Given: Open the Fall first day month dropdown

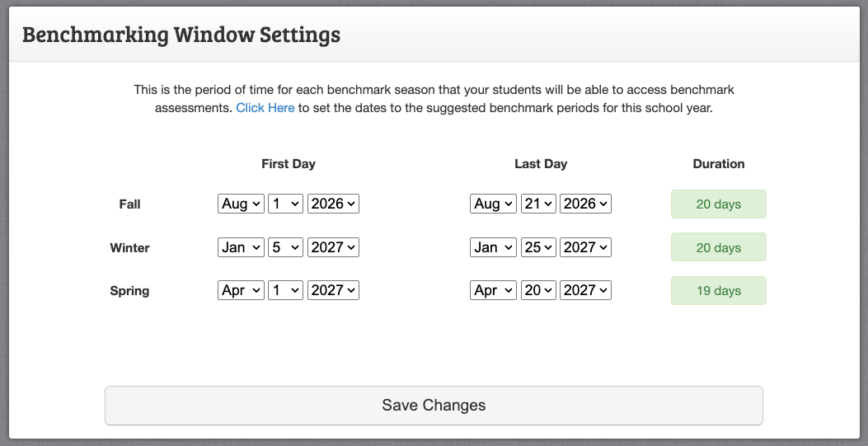Looking at the screenshot, I should (241, 204).
